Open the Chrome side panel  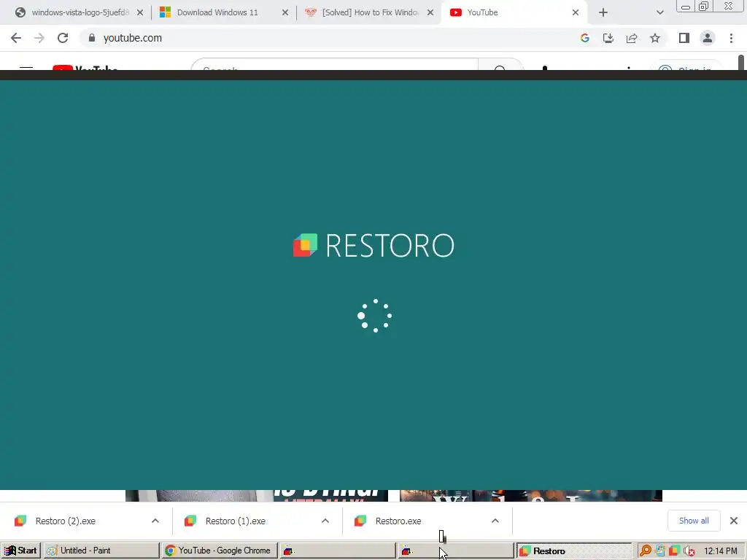[x=684, y=38]
